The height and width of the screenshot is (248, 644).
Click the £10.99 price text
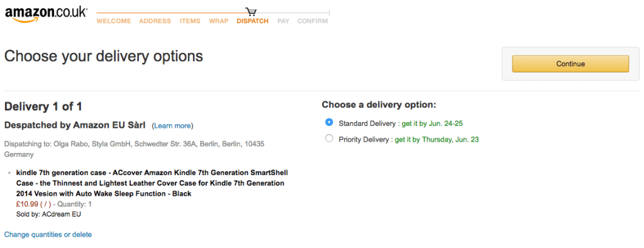coord(27,204)
